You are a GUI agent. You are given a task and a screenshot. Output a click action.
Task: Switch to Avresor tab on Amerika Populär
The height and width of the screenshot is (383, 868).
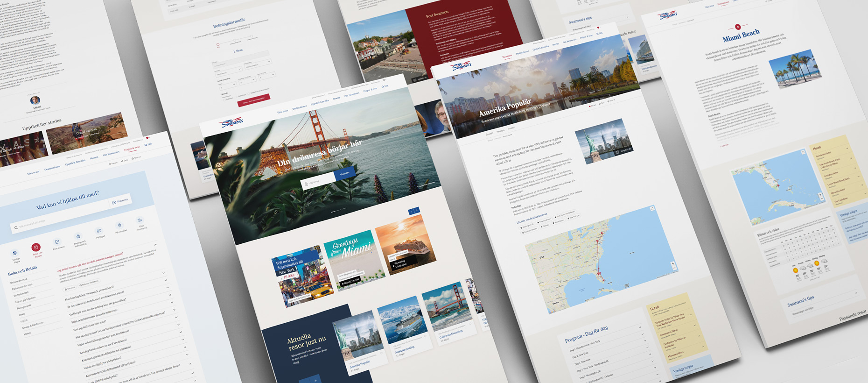[511, 128]
